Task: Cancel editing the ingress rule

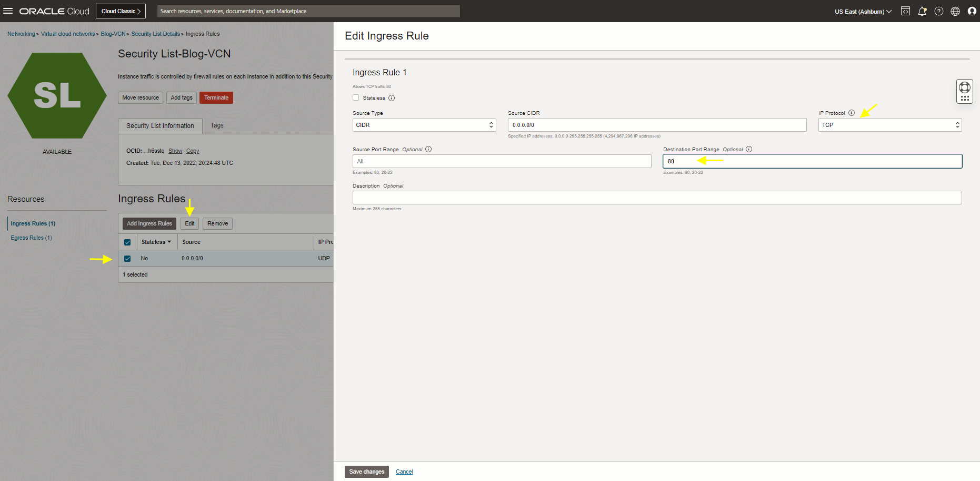Action: pos(404,472)
